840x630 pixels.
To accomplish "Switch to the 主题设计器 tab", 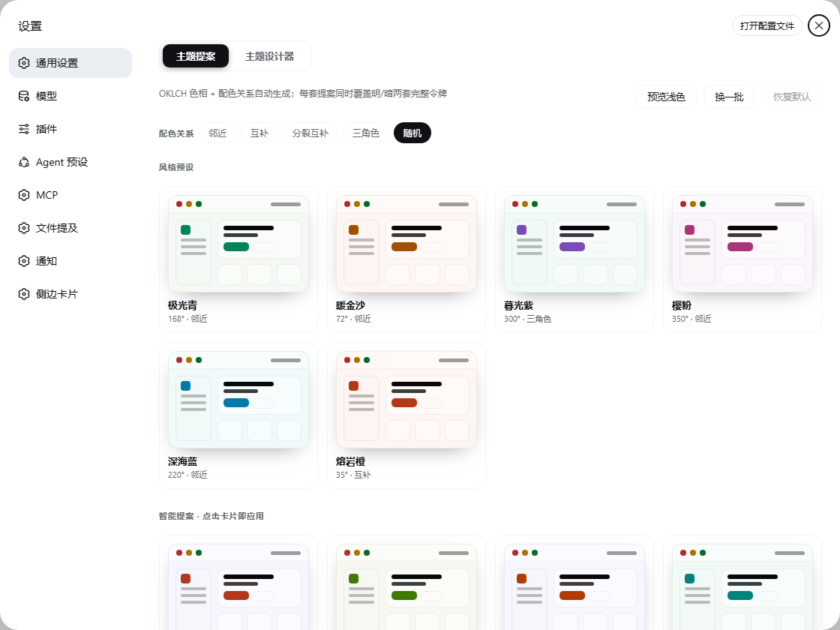I will [269, 56].
